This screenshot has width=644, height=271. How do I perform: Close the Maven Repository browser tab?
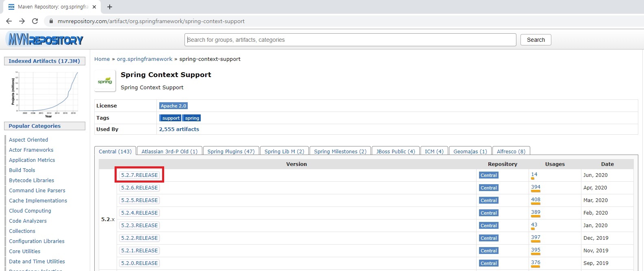(x=94, y=7)
